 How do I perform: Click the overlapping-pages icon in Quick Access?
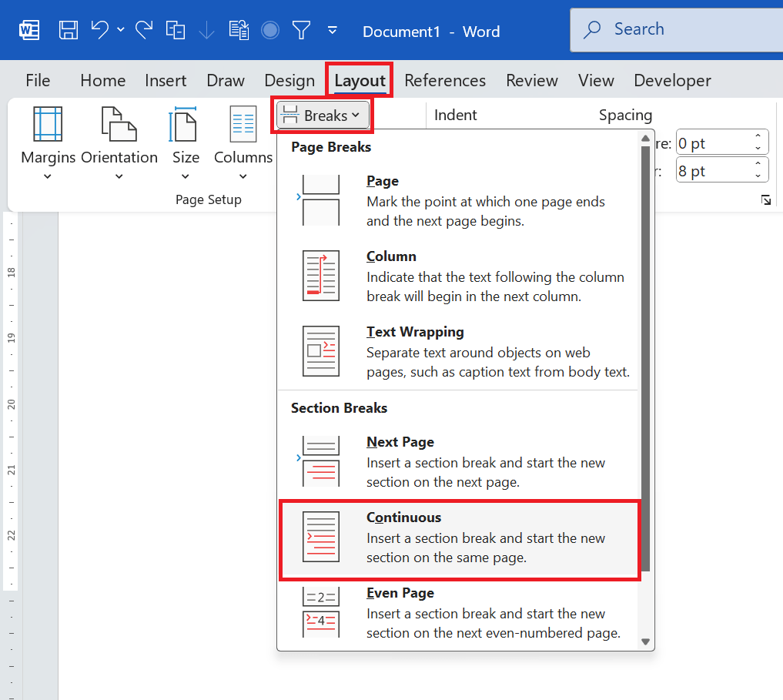[176, 31]
